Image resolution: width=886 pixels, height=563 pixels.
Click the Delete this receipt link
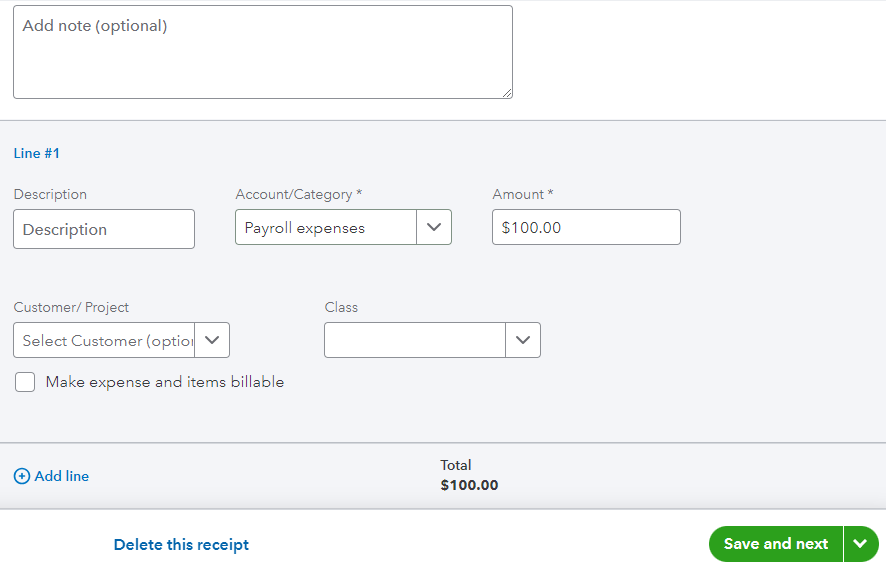click(181, 545)
